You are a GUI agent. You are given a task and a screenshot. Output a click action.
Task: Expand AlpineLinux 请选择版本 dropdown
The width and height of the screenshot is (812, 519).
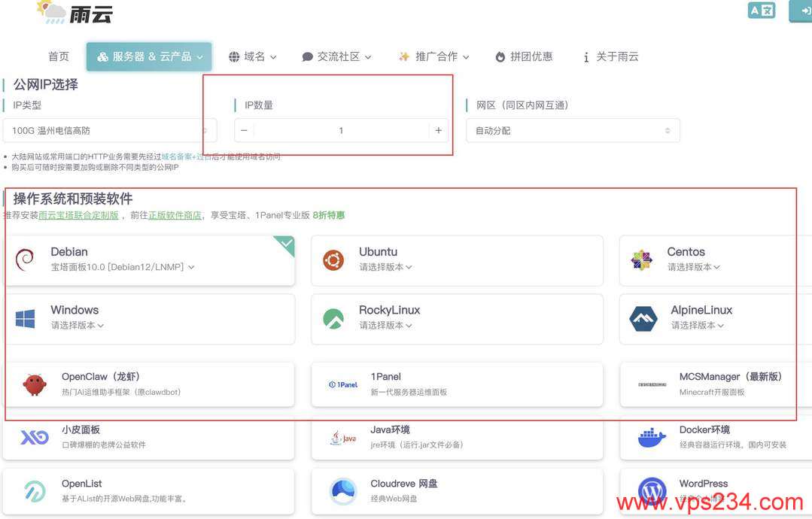[697, 326]
